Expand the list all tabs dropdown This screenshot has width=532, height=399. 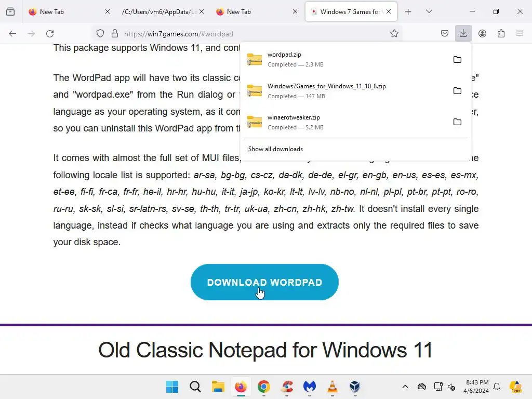[x=429, y=11]
